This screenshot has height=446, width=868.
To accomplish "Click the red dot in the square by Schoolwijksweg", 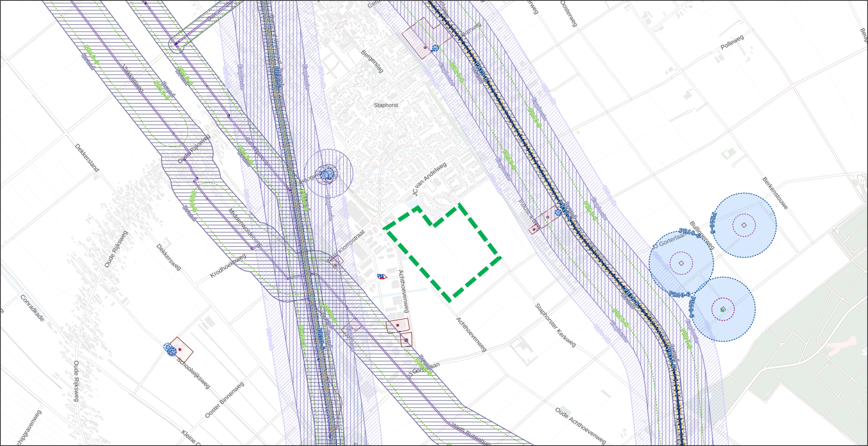I will [180, 350].
